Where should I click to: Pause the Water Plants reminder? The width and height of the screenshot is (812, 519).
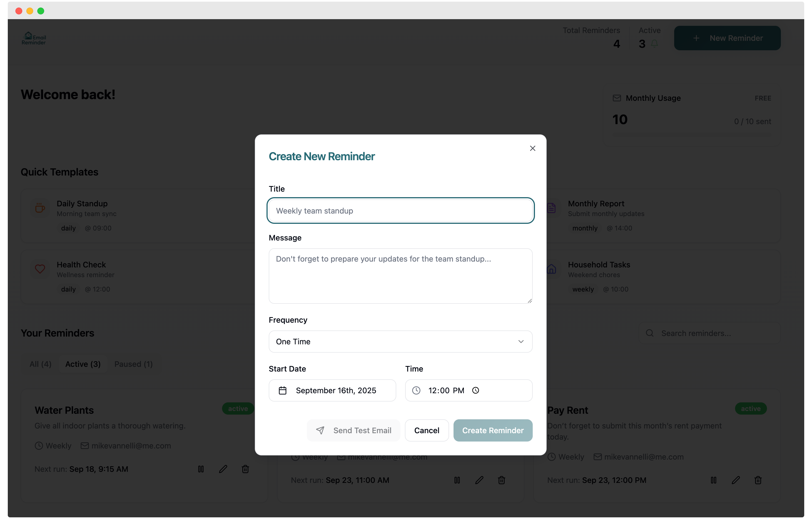click(201, 469)
